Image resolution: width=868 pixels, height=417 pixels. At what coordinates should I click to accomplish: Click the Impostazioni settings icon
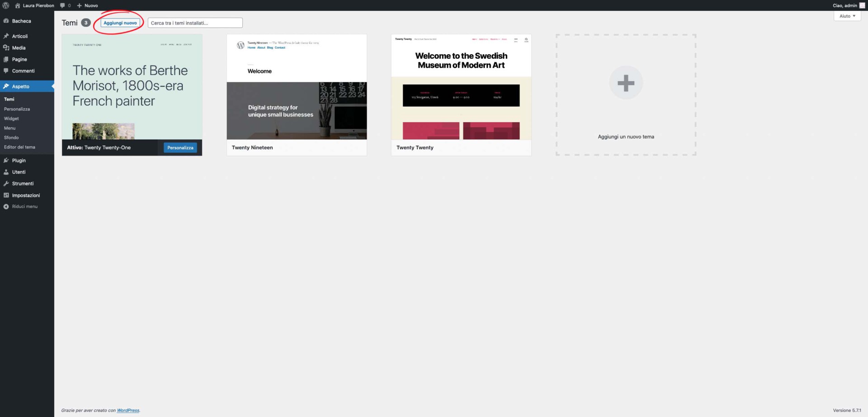(6, 195)
